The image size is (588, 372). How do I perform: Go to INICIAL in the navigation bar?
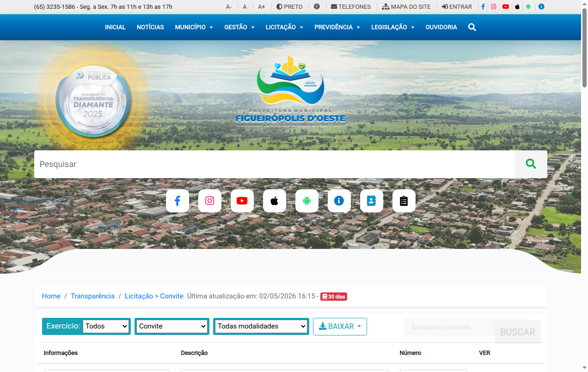[x=115, y=27]
